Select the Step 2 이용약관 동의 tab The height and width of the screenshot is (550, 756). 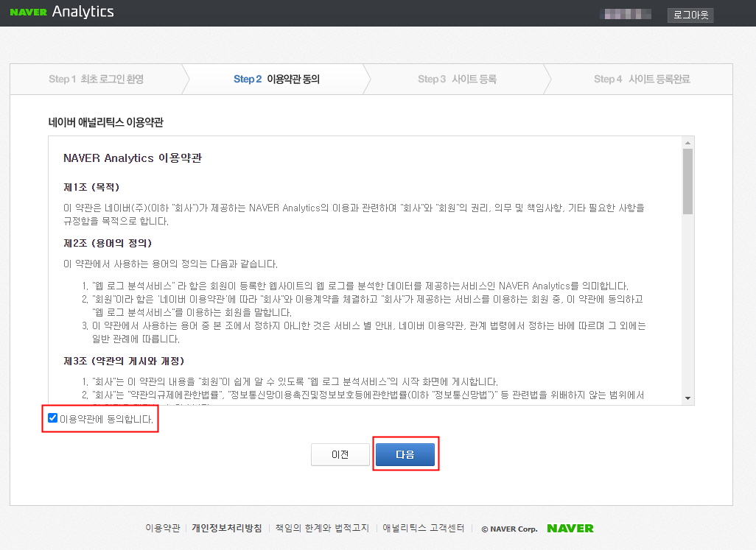coord(276,79)
